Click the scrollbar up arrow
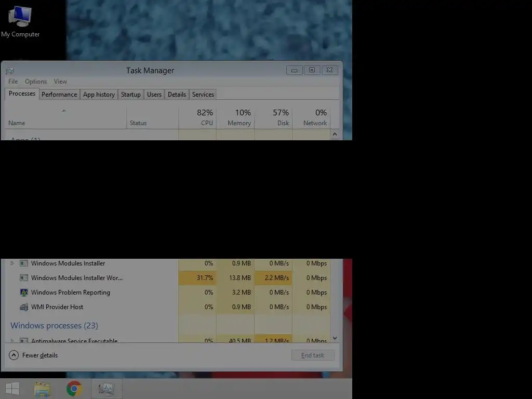532x399 pixels. (x=335, y=135)
